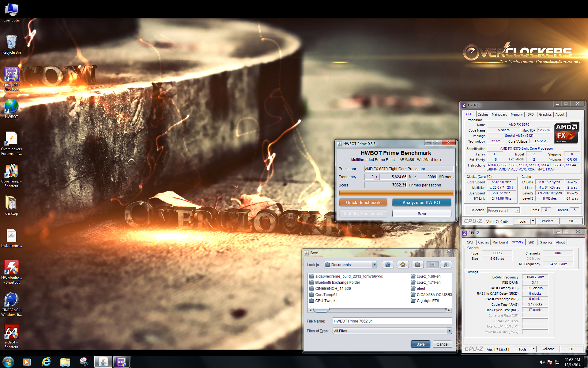This screenshot has width=588, height=368.
Task: Create a new folder in the Save dialog
Action: point(417,265)
